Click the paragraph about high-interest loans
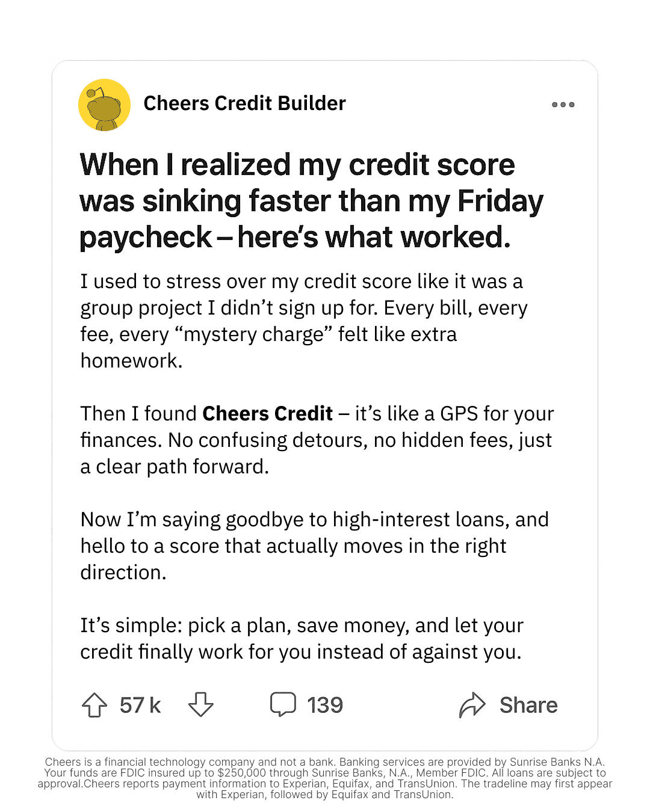650x812 pixels. click(314, 546)
